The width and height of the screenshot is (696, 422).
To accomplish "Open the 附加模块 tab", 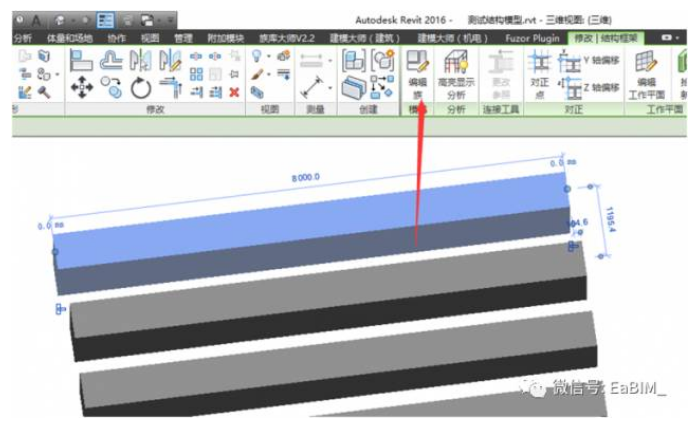I will pos(225,38).
